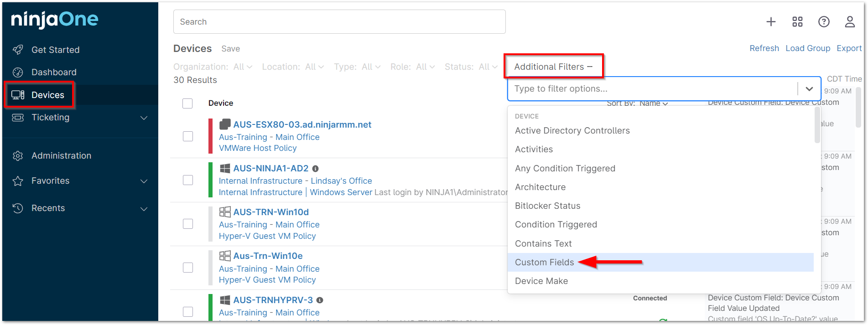Check the select-all devices checkbox
The width and height of the screenshot is (868, 325).
coord(187,103)
